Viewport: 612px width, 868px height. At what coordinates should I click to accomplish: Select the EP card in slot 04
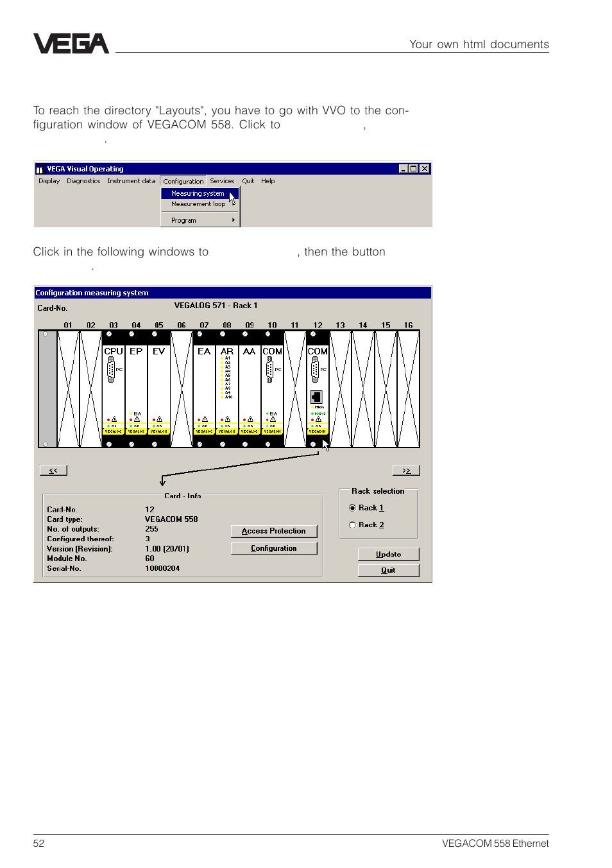136,389
